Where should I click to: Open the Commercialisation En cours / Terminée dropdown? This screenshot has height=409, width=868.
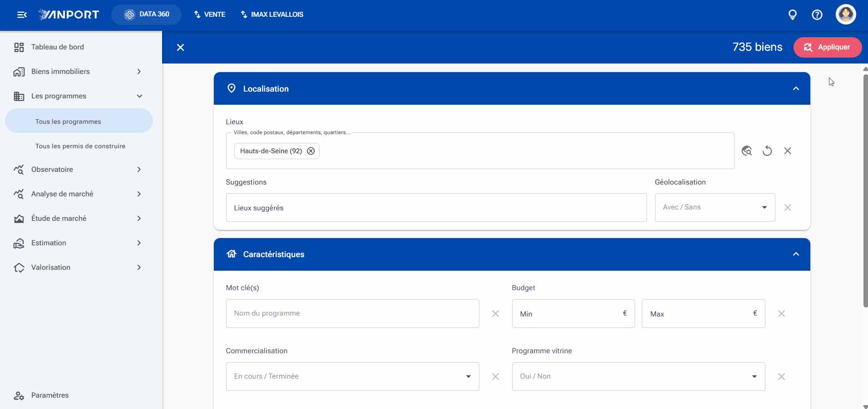353,376
